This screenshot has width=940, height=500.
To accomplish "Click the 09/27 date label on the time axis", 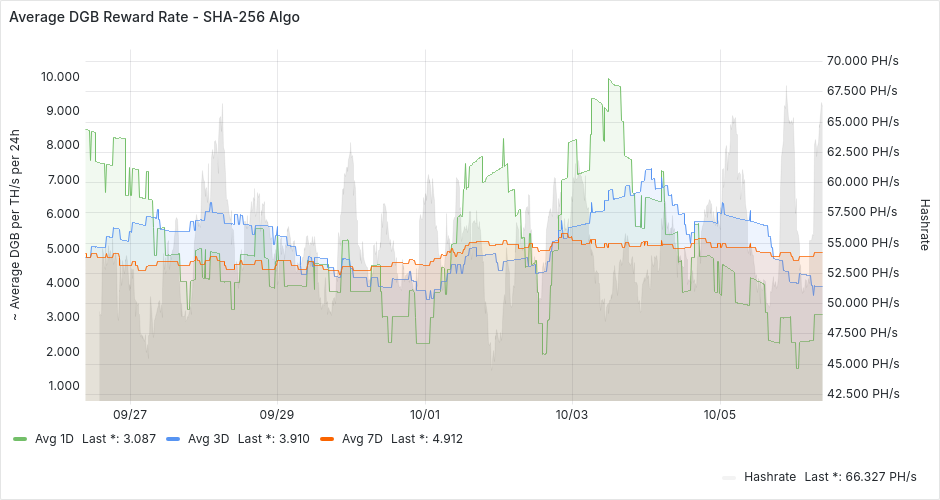I will click(x=131, y=413).
